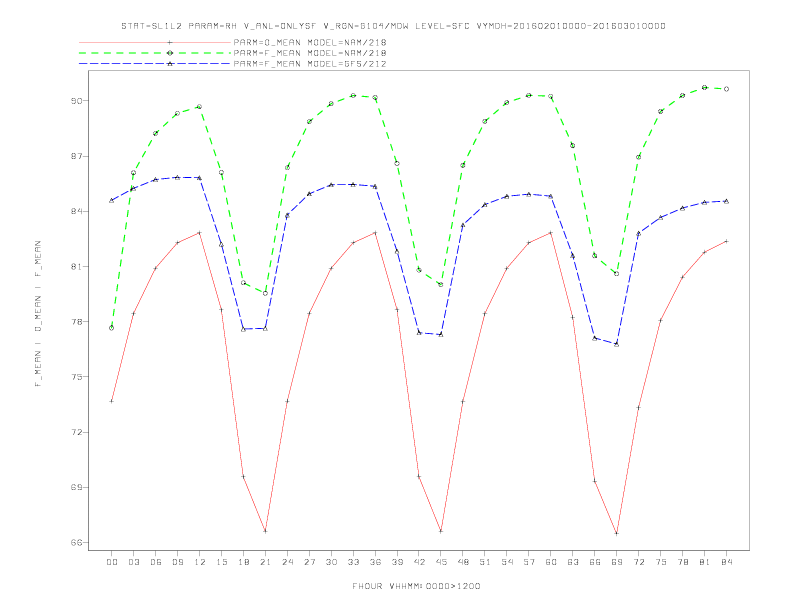
Task: Click x-axis tick label 66
Action: (595, 562)
